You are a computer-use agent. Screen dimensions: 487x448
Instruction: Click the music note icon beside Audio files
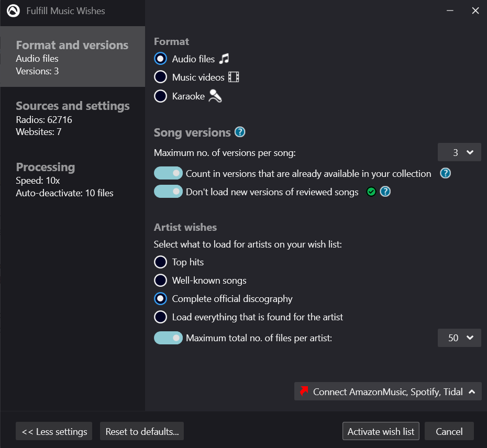(224, 59)
